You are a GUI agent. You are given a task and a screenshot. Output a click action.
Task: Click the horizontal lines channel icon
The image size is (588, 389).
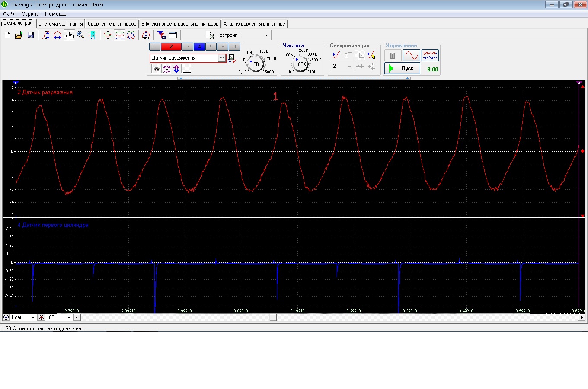[186, 69]
